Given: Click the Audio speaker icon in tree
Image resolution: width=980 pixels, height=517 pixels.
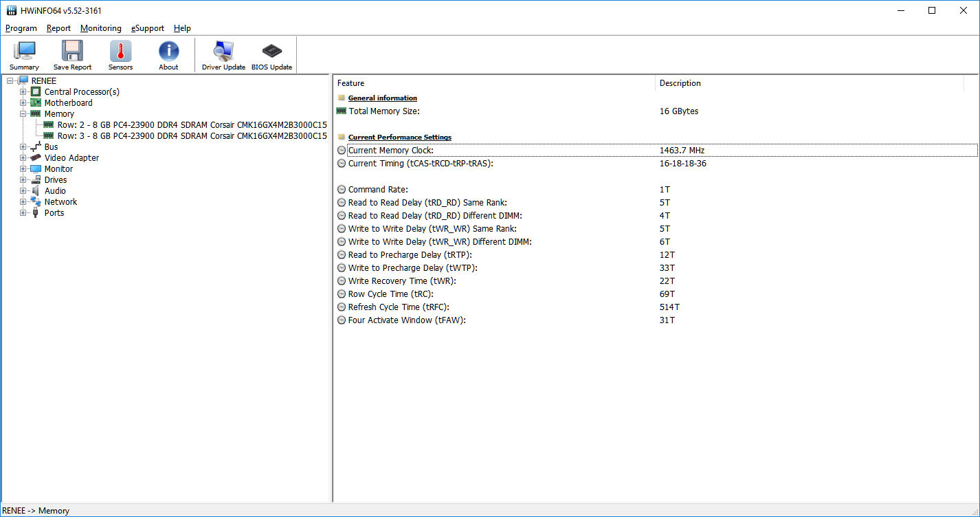Looking at the screenshot, I should pyautogui.click(x=36, y=190).
